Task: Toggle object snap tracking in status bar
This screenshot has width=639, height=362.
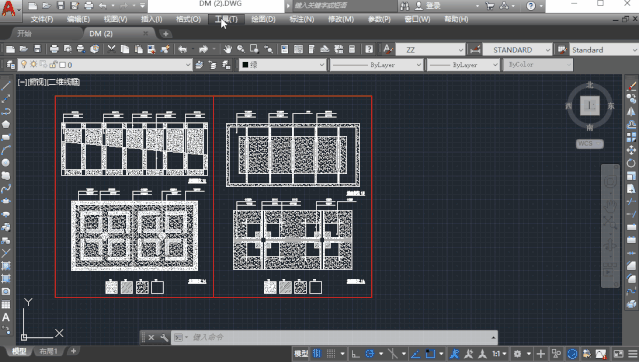Action: (415, 353)
